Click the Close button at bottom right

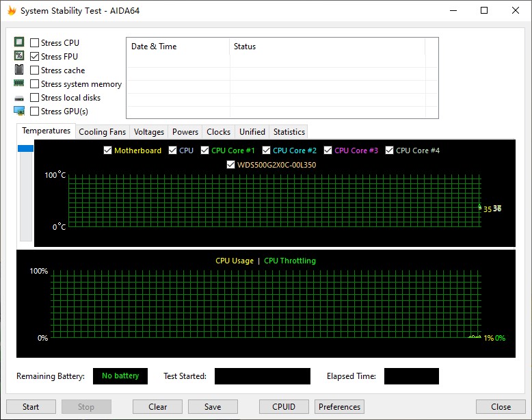pyautogui.click(x=501, y=407)
